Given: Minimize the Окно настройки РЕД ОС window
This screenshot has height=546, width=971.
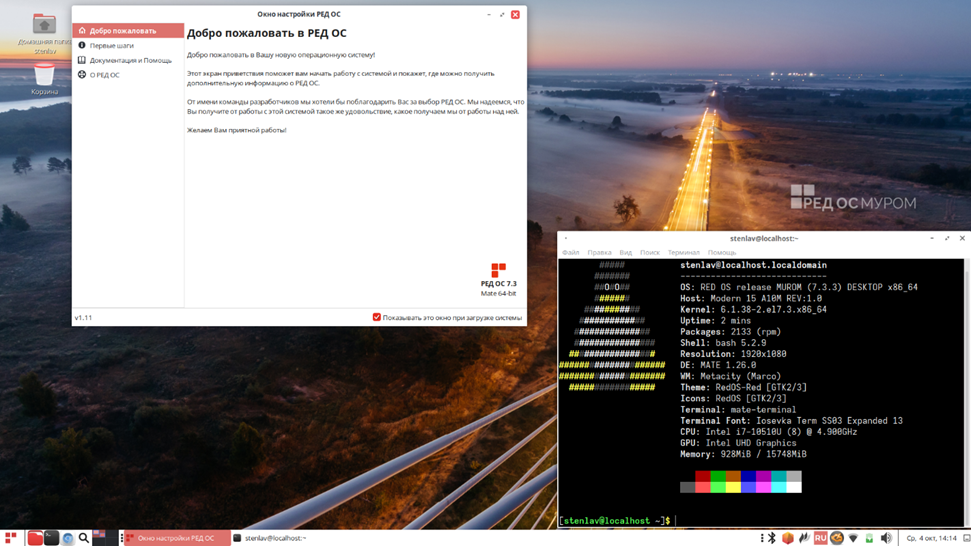Looking at the screenshot, I should coord(489,14).
